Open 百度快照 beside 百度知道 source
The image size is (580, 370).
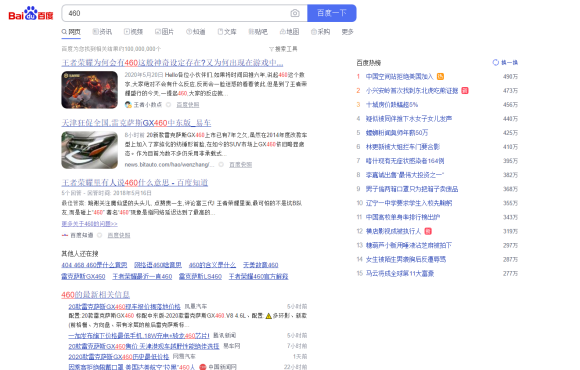119,235
